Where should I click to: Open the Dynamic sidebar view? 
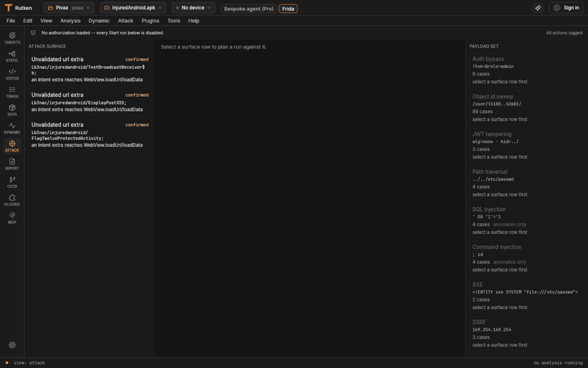[x=12, y=128]
